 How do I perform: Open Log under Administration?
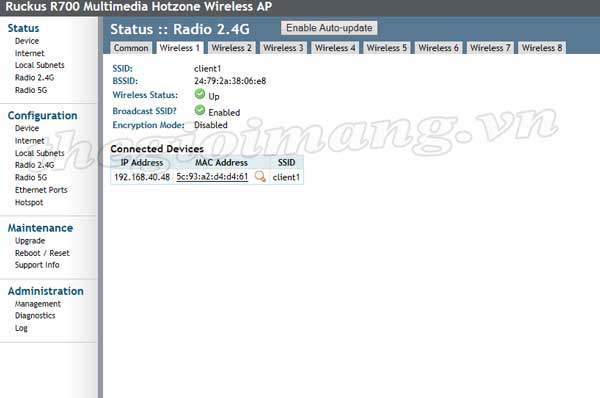coord(21,328)
